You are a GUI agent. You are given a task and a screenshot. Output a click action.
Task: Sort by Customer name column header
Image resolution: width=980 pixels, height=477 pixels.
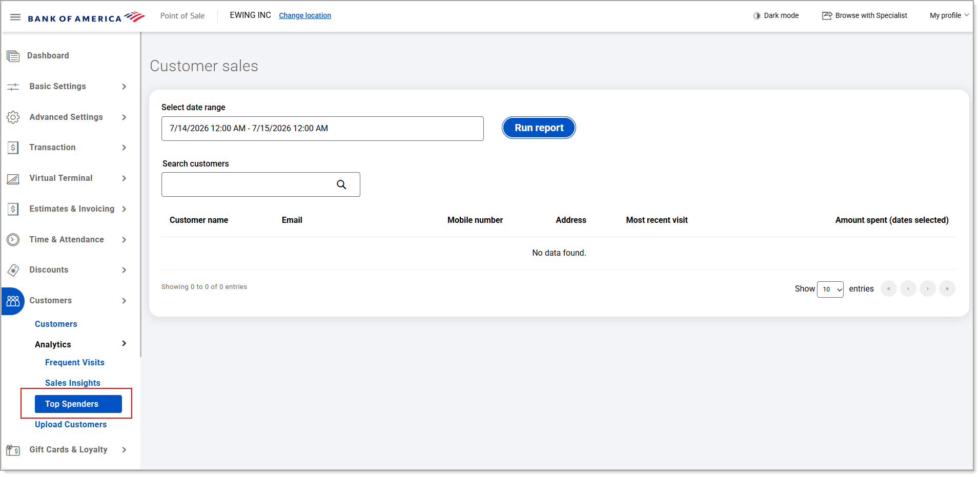point(199,220)
